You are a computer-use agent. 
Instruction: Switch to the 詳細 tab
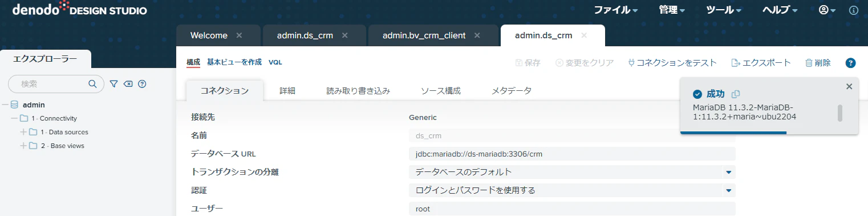click(287, 90)
